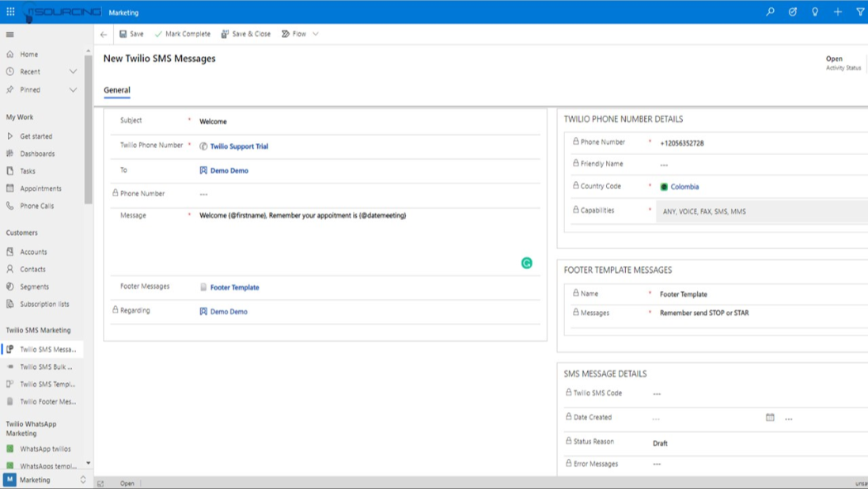
Task: Click the Contacts person icon
Action: click(10, 269)
